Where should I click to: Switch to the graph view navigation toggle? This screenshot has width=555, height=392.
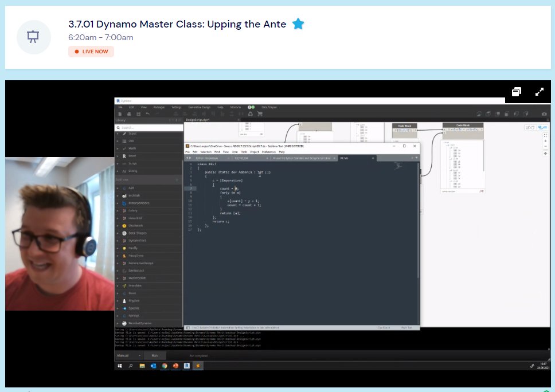click(x=542, y=127)
